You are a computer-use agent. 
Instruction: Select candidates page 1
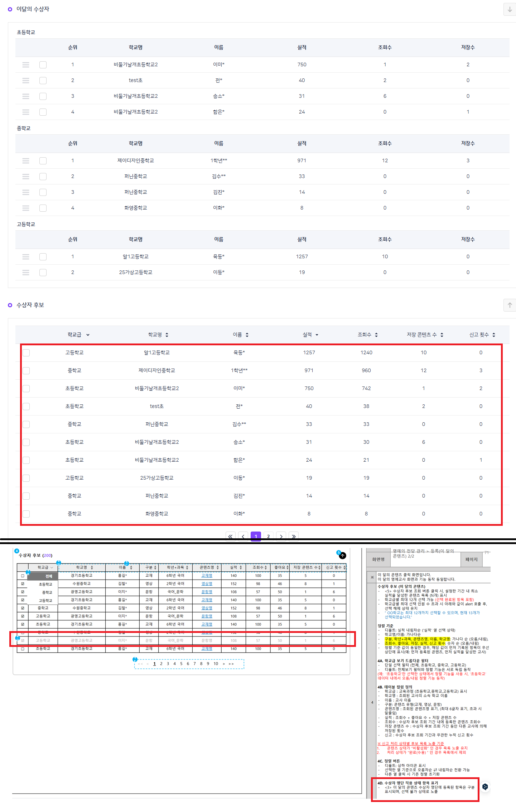click(256, 536)
